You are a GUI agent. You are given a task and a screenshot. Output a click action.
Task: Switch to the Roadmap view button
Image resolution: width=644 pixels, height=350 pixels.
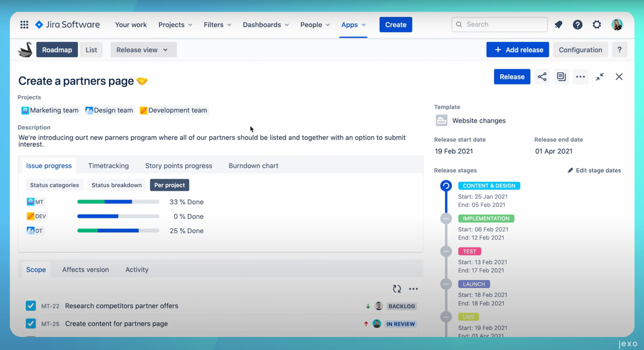[57, 50]
